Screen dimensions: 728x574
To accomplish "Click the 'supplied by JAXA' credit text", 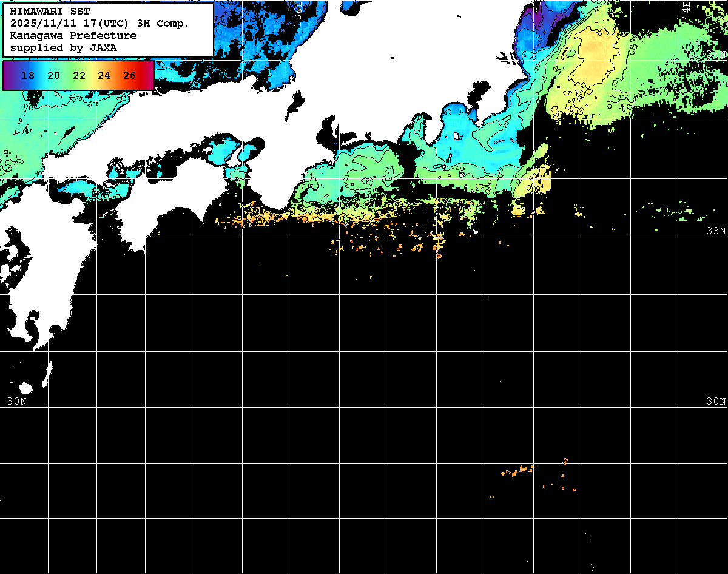I will coord(64,47).
